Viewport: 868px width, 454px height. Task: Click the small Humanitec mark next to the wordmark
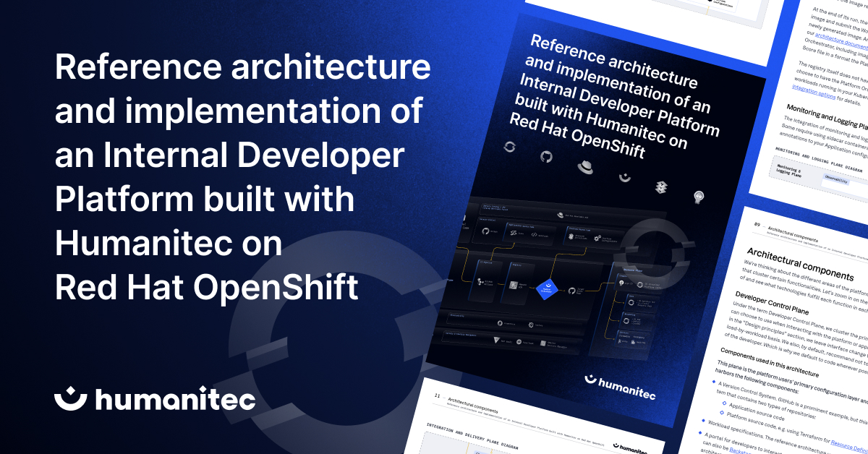pos(590,380)
